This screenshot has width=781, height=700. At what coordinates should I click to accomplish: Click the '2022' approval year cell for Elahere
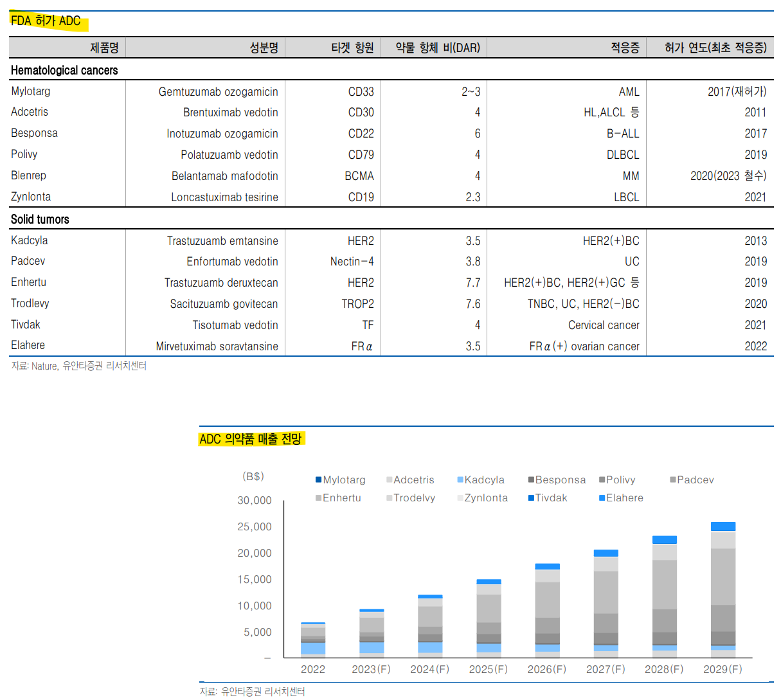coord(756,346)
